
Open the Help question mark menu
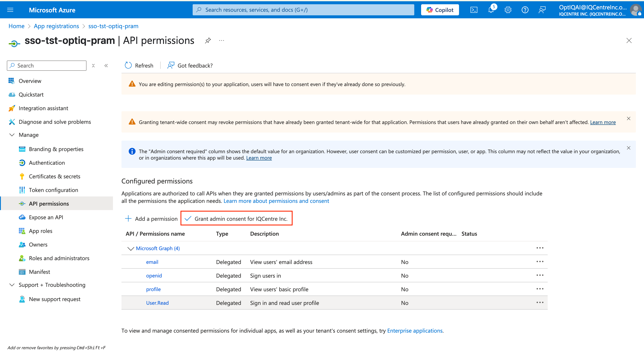point(525,10)
